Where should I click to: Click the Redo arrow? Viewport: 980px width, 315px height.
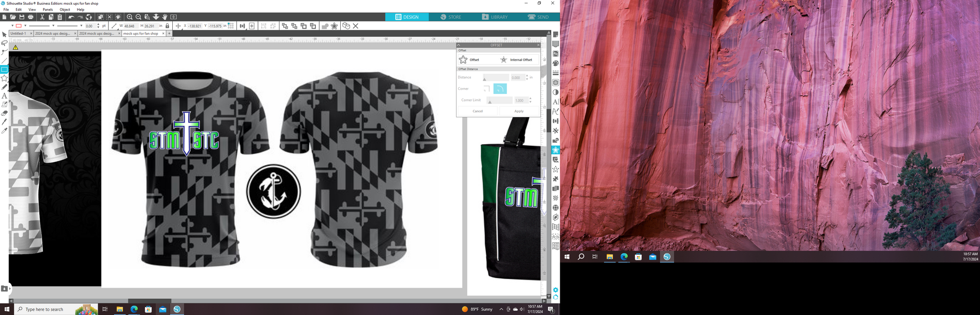80,17
